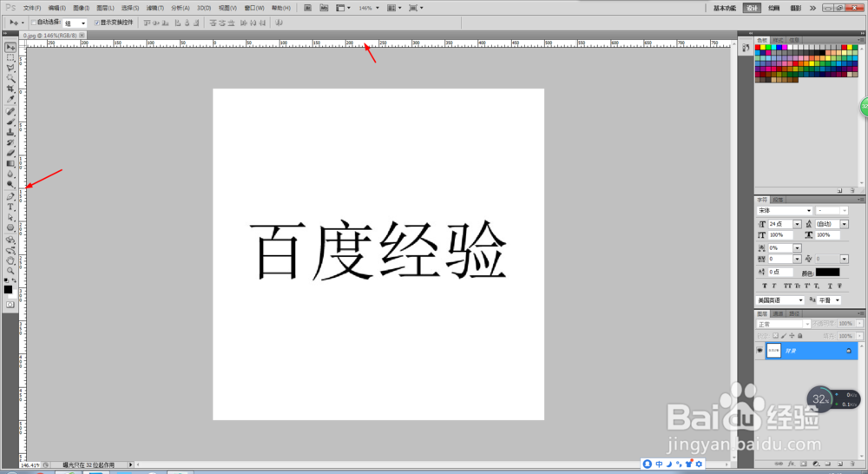This screenshot has height=474, width=868.
Task: Open the 视图(V) menu
Action: pos(227,8)
